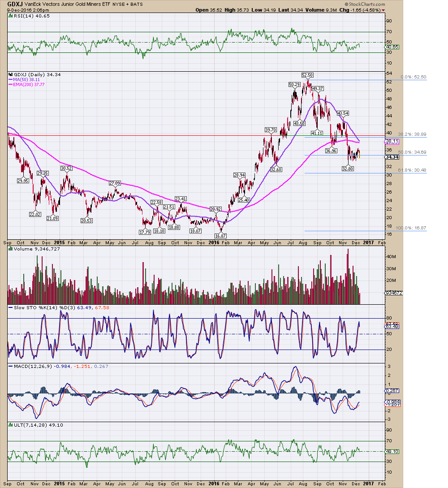
Task: Click the RSI(14) 40.65 indicator label
Action: pyautogui.click(x=29, y=16)
